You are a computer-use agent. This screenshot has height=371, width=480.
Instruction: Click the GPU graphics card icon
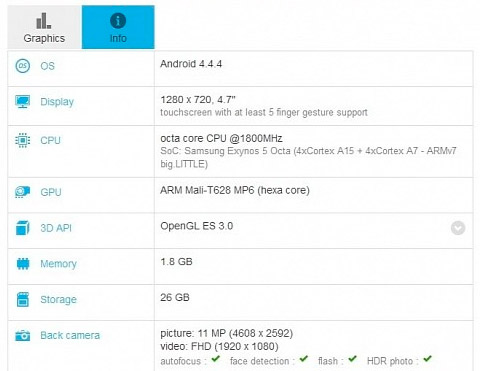[23, 192]
